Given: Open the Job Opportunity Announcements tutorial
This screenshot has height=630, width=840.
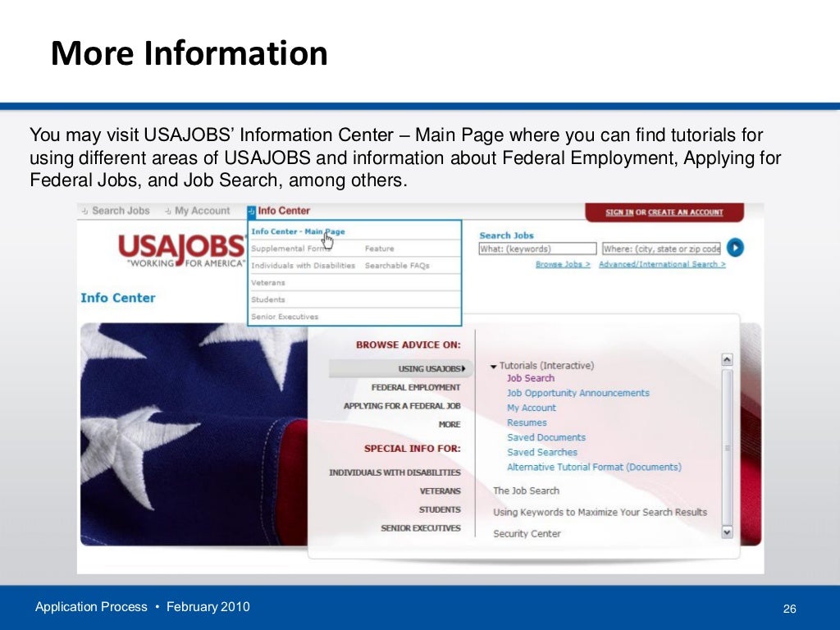Looking at the screenshot, I should click(x=578, y=393).
